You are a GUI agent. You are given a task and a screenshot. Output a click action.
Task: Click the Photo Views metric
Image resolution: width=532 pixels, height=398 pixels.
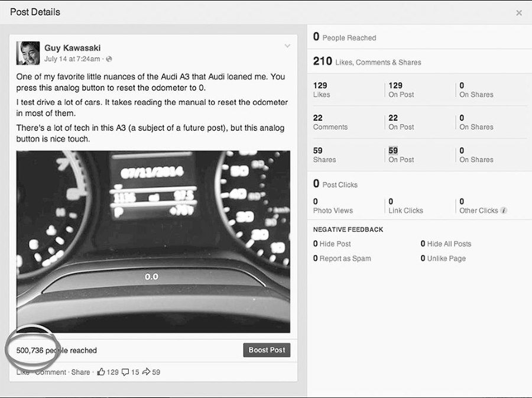coord(333,211)
